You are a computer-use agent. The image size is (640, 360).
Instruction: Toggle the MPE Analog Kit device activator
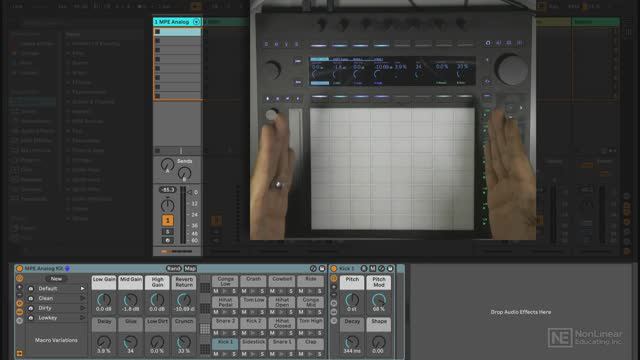pos(19,269)
